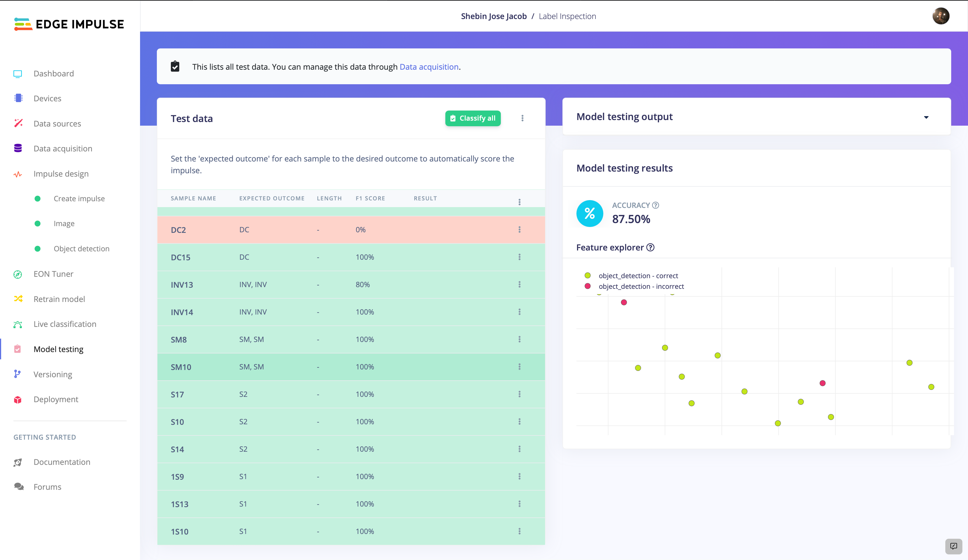Open the user profile avatar

pyautogui.click(x=941, y=16)
